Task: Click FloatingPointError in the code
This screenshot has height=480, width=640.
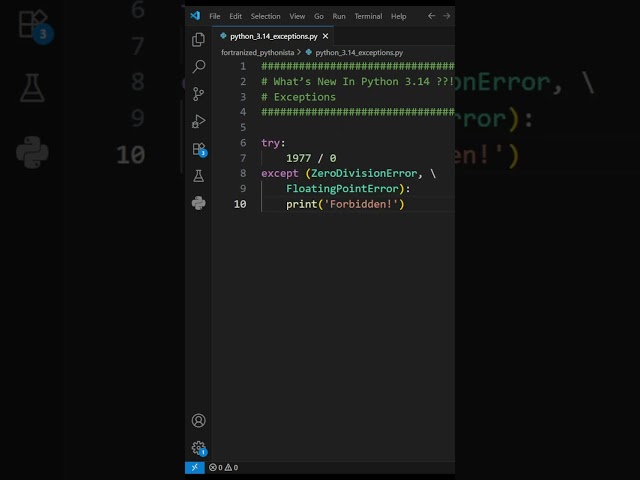Action: pyautogui.click(x=342, y=189)
